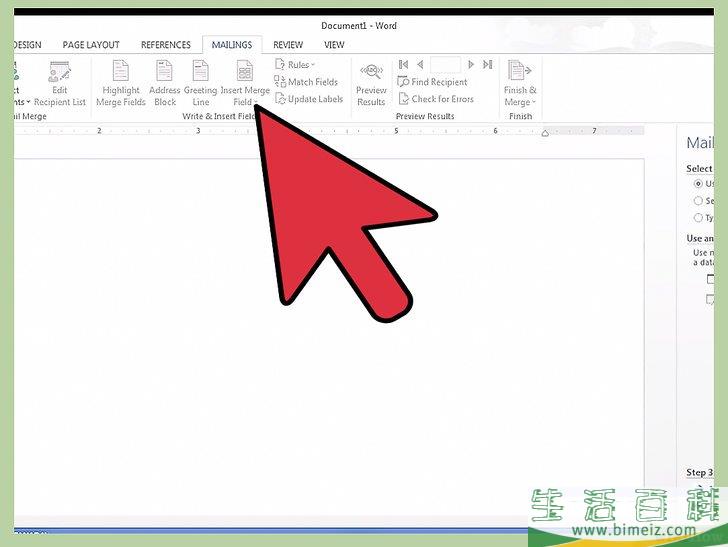This screenshot has width=728, height=547.
Task: Click the record number field
Action: coord(445,65)
